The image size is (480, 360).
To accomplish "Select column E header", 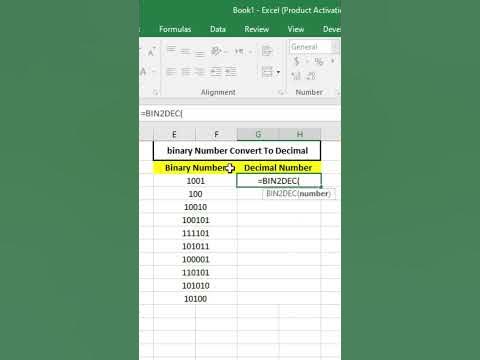I will tap(174, 134).
